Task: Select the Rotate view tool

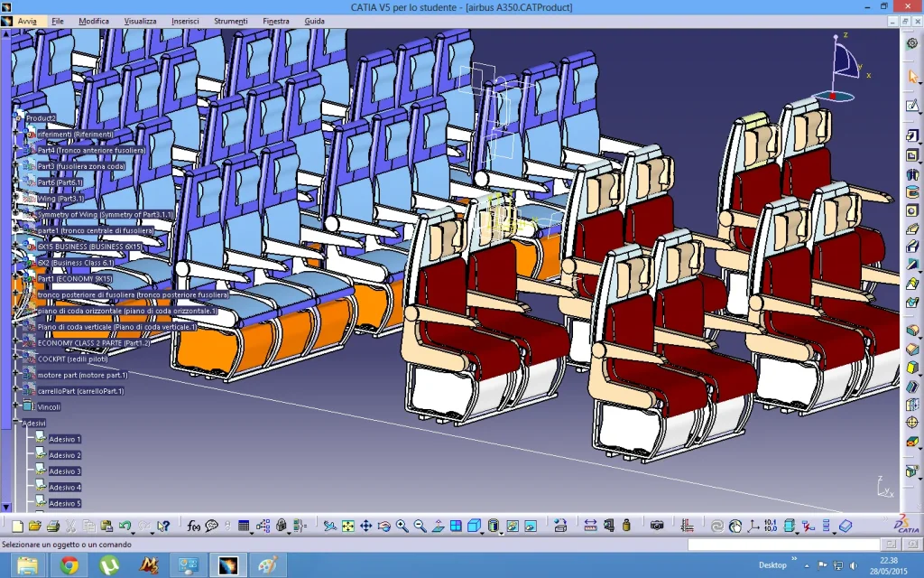Action: [x=384, y=527]
